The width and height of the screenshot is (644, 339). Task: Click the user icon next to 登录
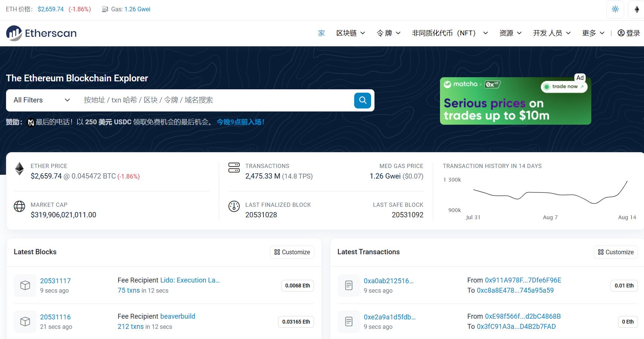point(621,33)
